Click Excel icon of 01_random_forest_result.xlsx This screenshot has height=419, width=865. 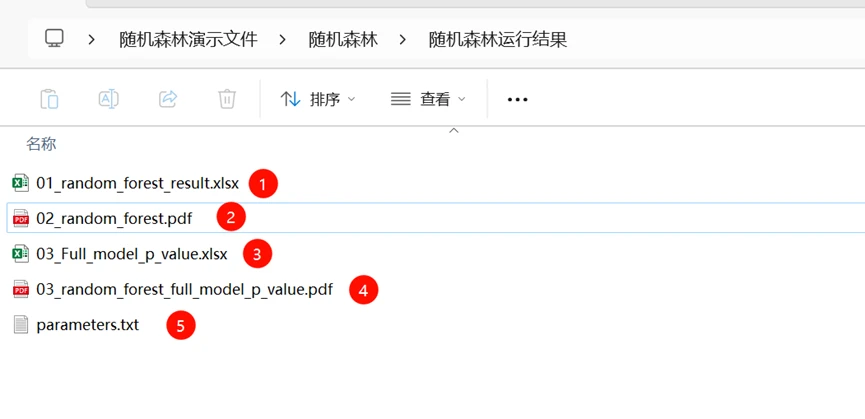(20, 183)
